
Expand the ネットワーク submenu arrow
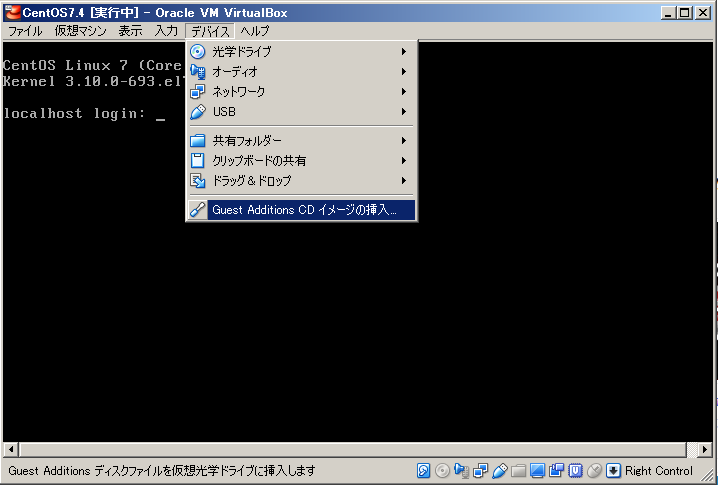pyautogui.click(x=404, y=92)
